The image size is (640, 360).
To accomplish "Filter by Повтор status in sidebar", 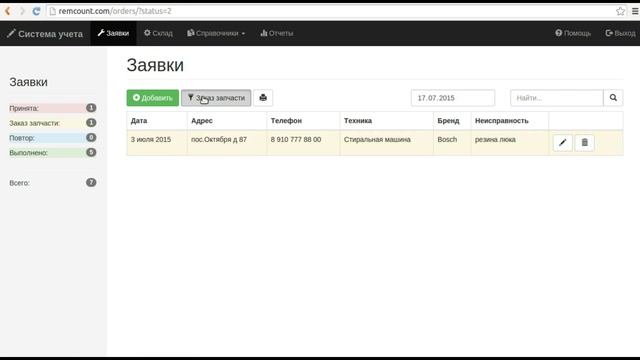I will (52, 138).
